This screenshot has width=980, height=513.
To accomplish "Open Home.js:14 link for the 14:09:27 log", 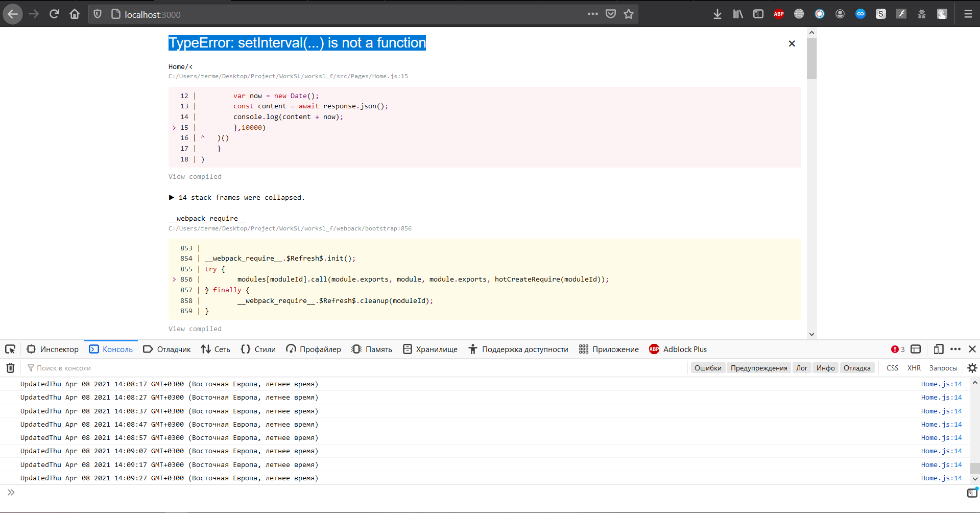I will pos(941,478).
